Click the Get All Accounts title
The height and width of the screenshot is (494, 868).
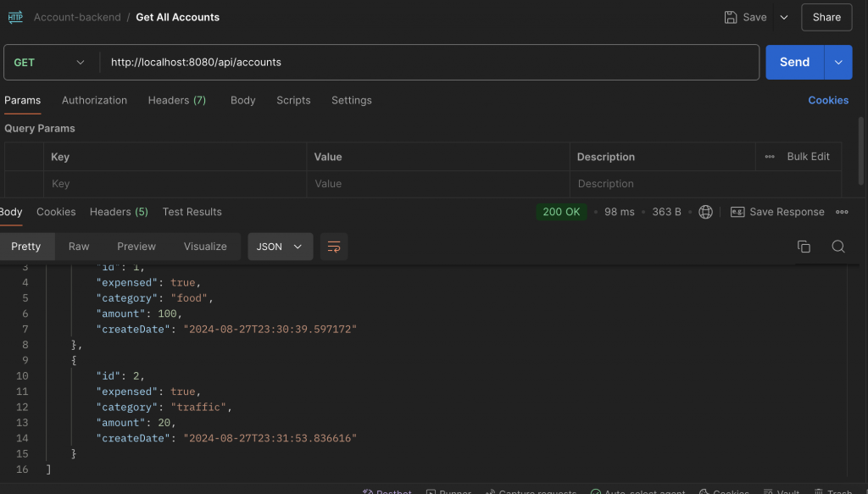pos(178,17)
